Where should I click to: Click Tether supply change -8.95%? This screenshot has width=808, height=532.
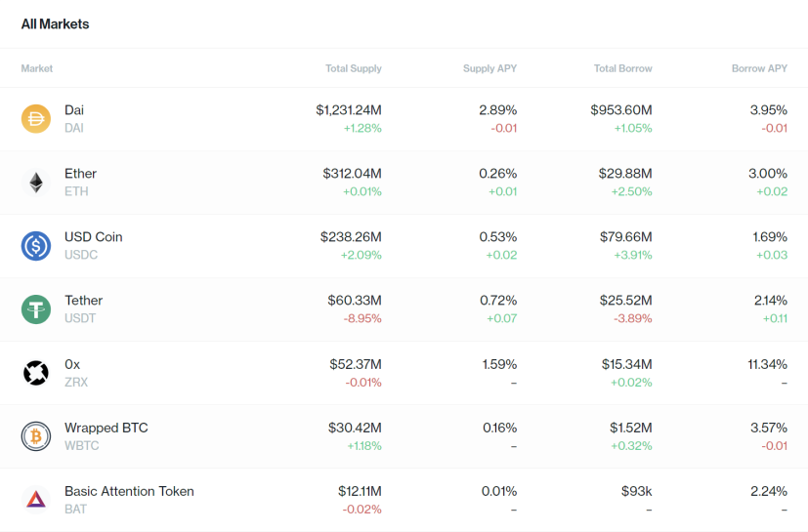[362, 319]
